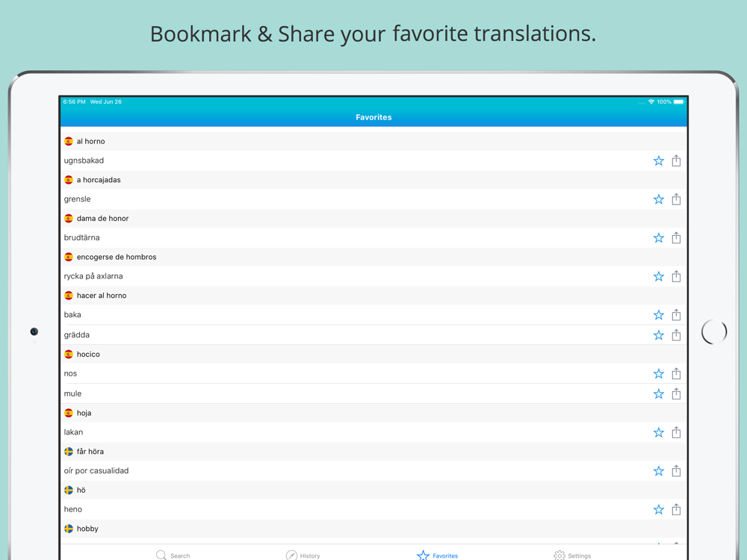Screen dimensions: 747x560
Task: Toggle favorite star for grensle
Action: click(658, 199)
